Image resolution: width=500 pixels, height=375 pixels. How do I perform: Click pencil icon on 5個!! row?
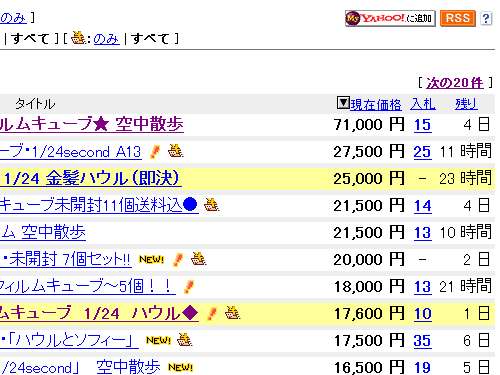tap(189, 287)
